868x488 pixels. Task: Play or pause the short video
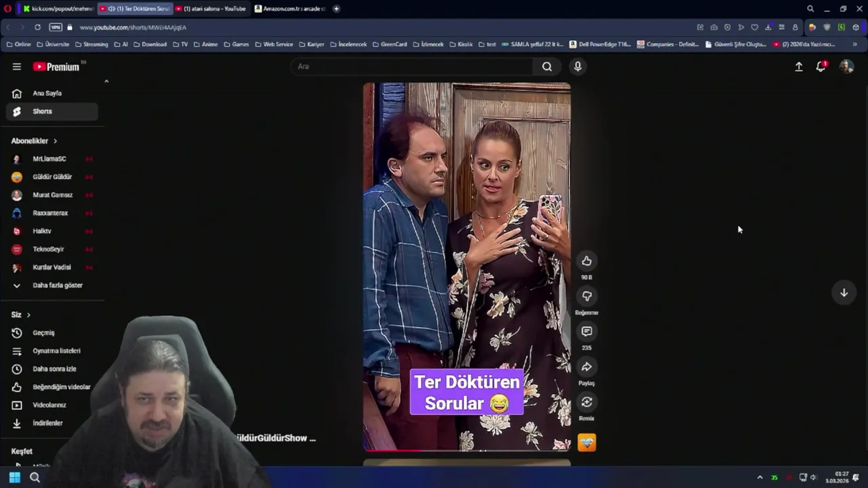pos(467,266)
